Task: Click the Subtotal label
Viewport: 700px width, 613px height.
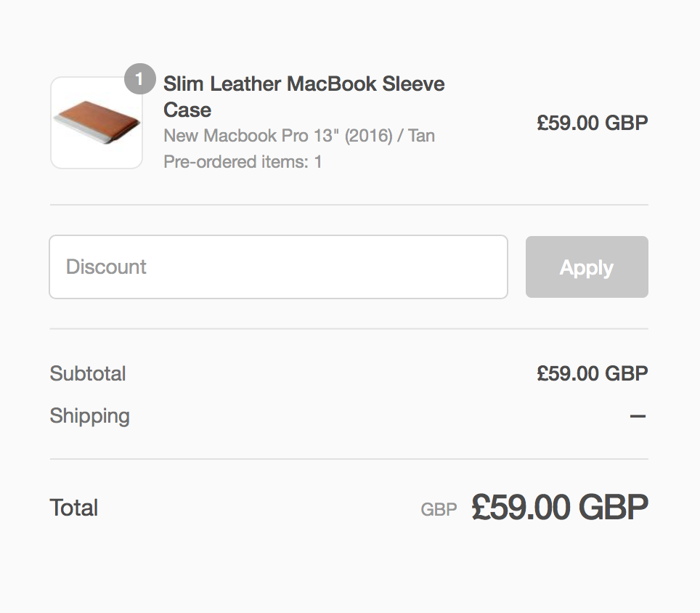Action: pyautogui.click(x=88, y=373)
